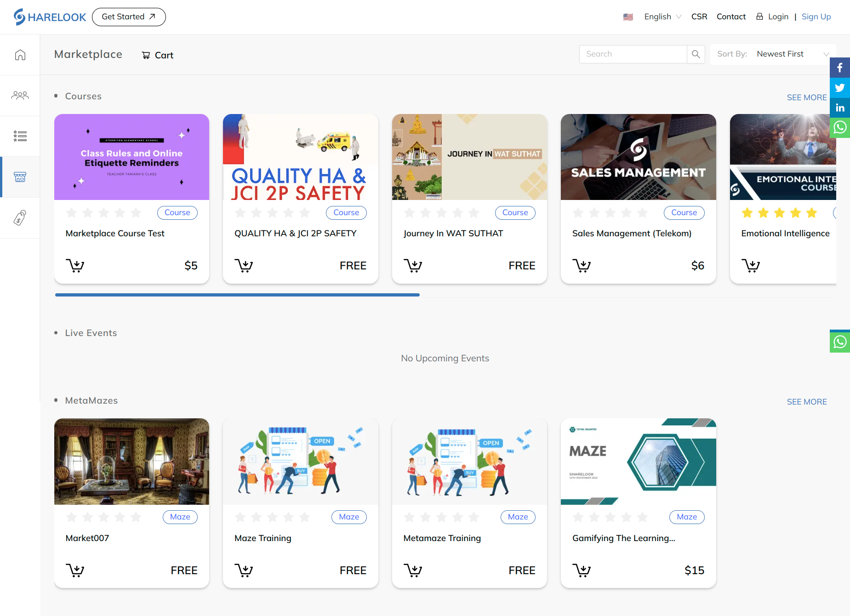Click the search magnifier button

(696, 54)
